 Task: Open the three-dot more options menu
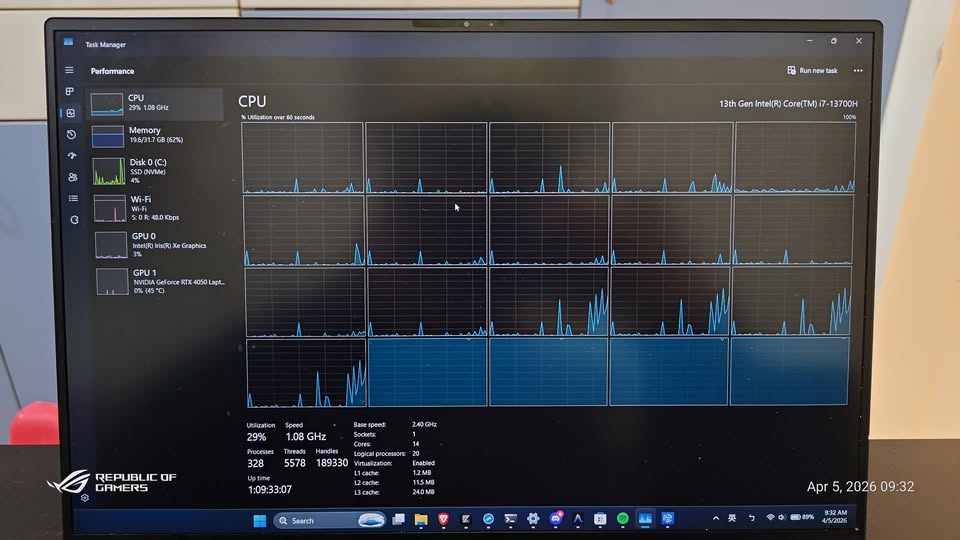click(x=858, y=70)
